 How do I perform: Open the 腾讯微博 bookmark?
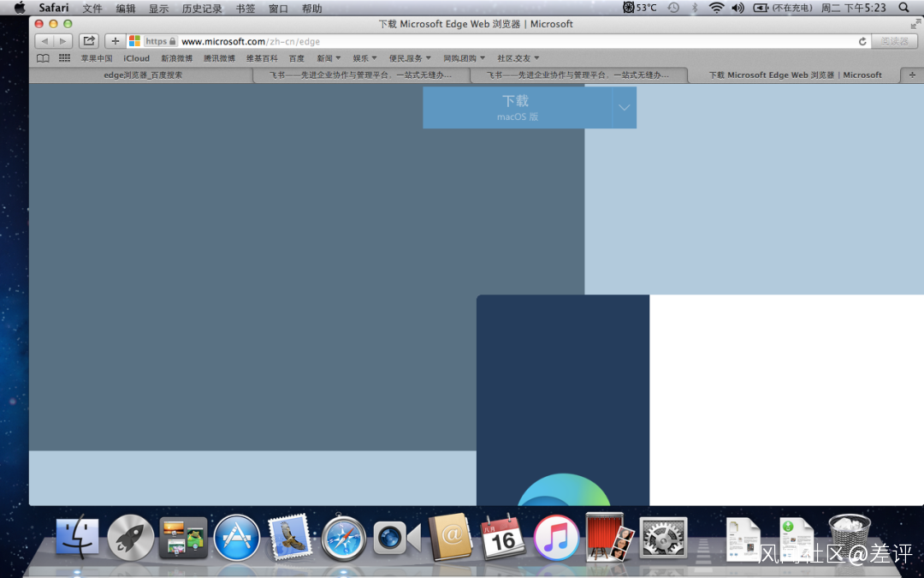219,58
